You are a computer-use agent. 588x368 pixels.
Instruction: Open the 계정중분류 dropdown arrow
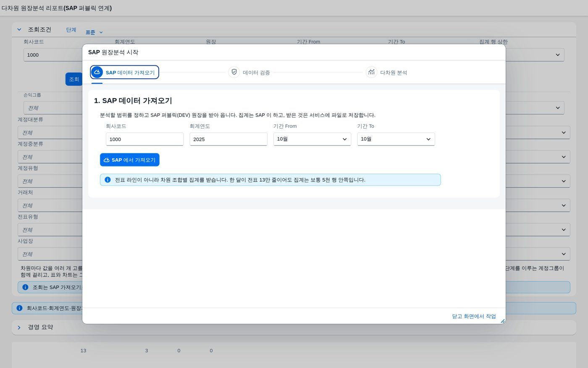[x=564, y=157]
